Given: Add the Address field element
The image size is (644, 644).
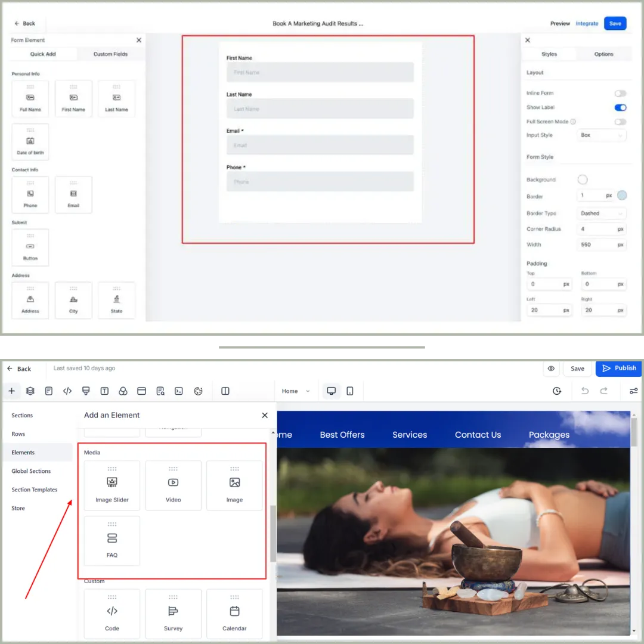Looking at the screenshot, I should pos(30,301).
